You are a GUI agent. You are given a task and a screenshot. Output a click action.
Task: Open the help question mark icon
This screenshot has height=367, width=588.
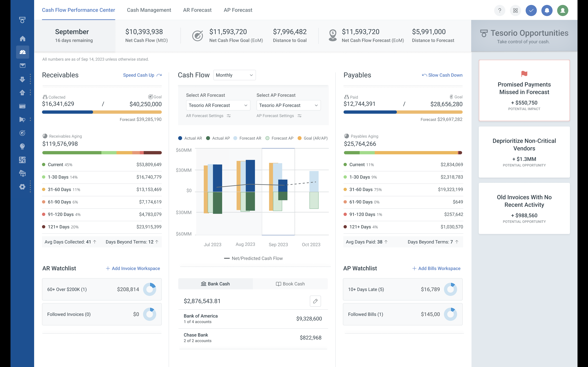(x=500, y=10)
